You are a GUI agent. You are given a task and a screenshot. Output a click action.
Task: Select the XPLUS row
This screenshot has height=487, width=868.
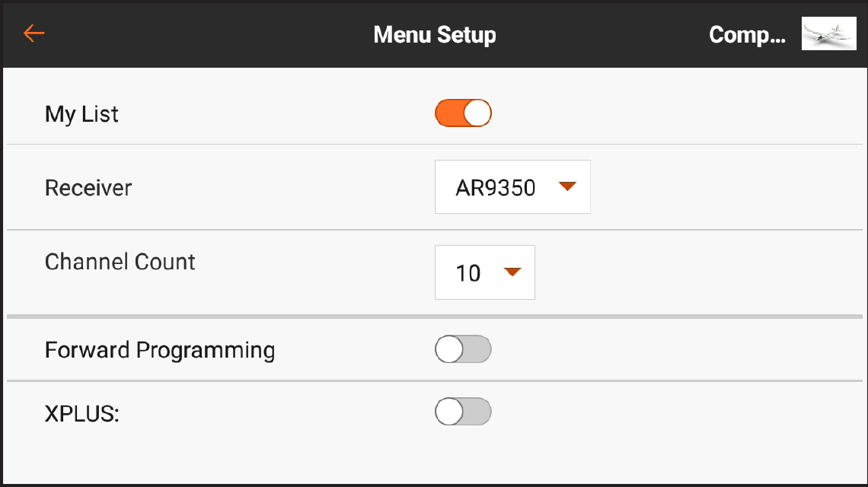(82, 412)
